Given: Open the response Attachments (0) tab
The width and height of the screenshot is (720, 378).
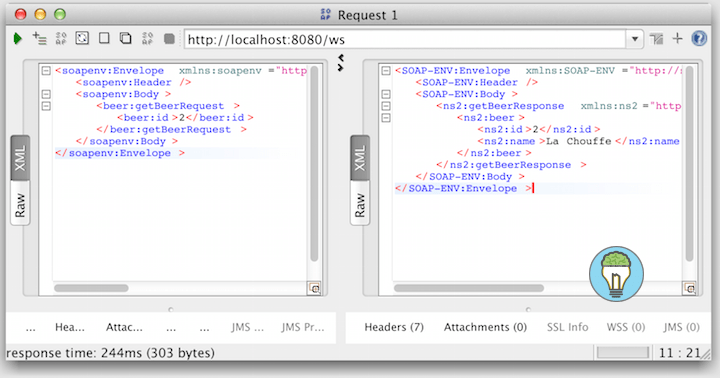Looking at the screenshot, I should click(x=485, y=327).
